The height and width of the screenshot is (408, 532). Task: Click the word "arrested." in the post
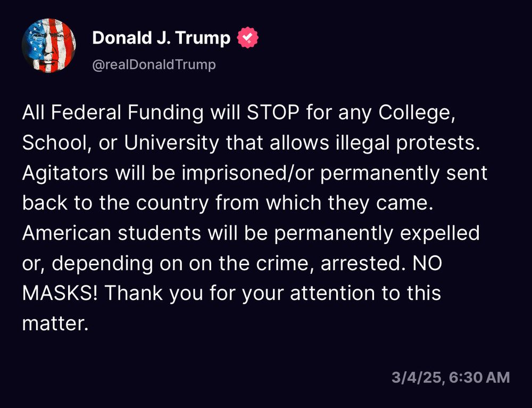click(363, 264)
